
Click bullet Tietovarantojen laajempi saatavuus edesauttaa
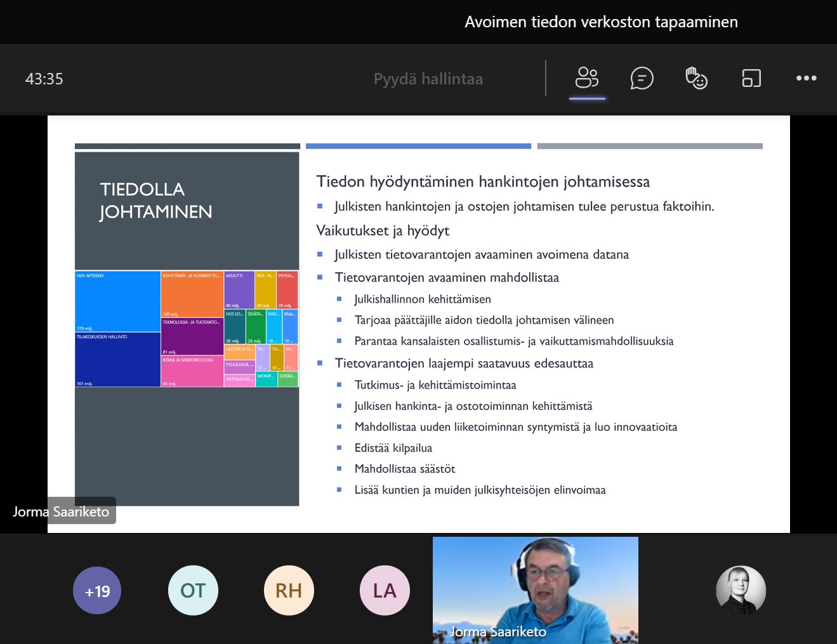coord(464,363)
